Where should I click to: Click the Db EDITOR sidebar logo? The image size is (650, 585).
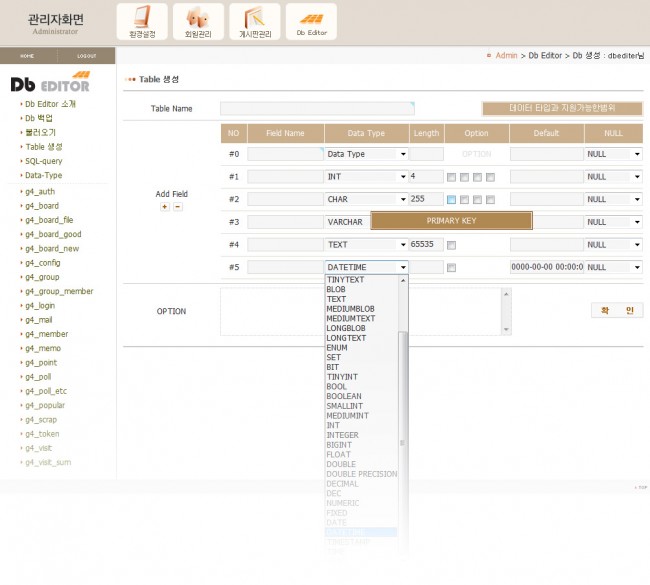pyautogui.click(x=50, y=82)
